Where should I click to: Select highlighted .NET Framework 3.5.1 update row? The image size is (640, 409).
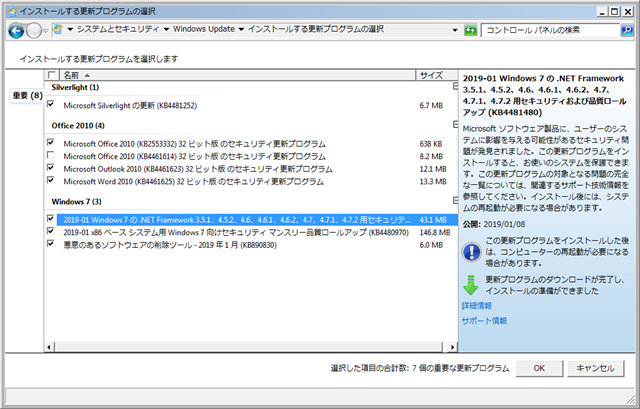pyautogui.click(x=257, y=220)
